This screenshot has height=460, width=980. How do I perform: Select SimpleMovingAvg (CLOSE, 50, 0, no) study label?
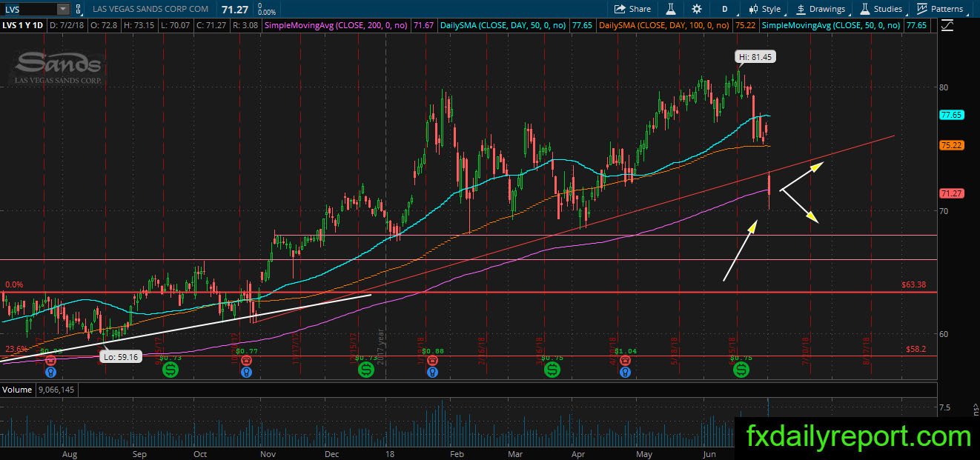point(832,25)
